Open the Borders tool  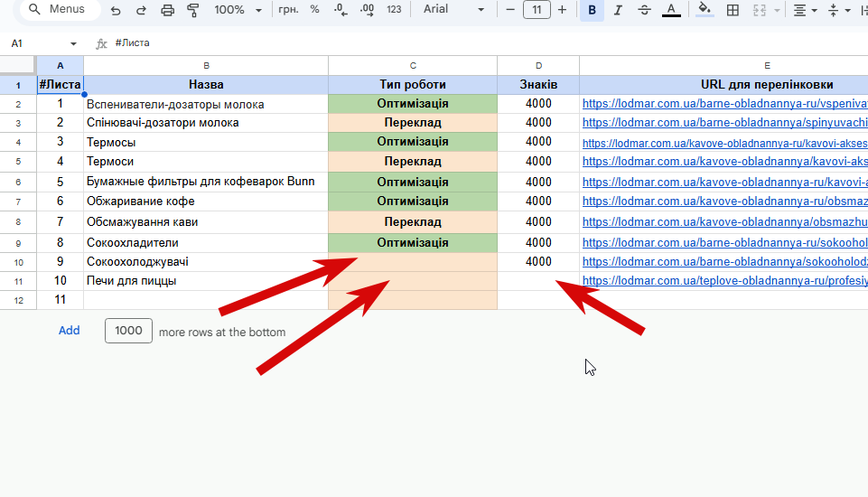coord(733,10)
